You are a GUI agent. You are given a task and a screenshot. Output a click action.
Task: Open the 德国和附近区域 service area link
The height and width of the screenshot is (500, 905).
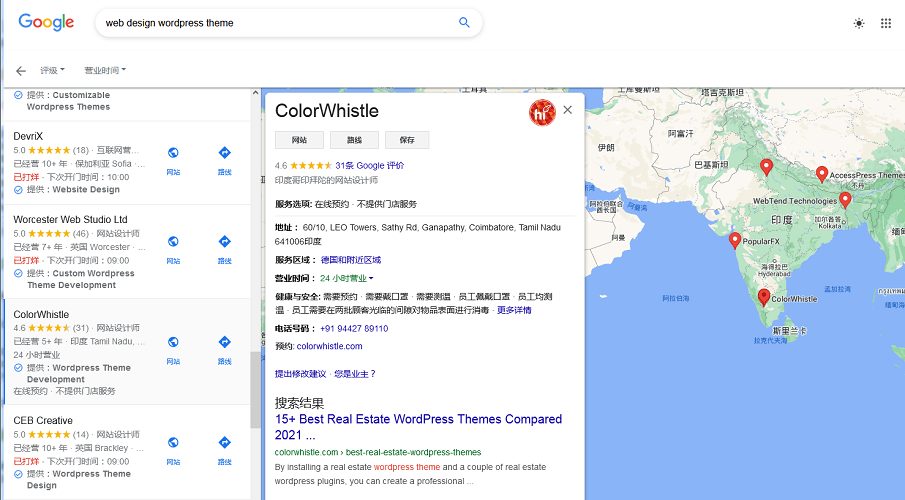pyautogui.click(x=351, y=260)
